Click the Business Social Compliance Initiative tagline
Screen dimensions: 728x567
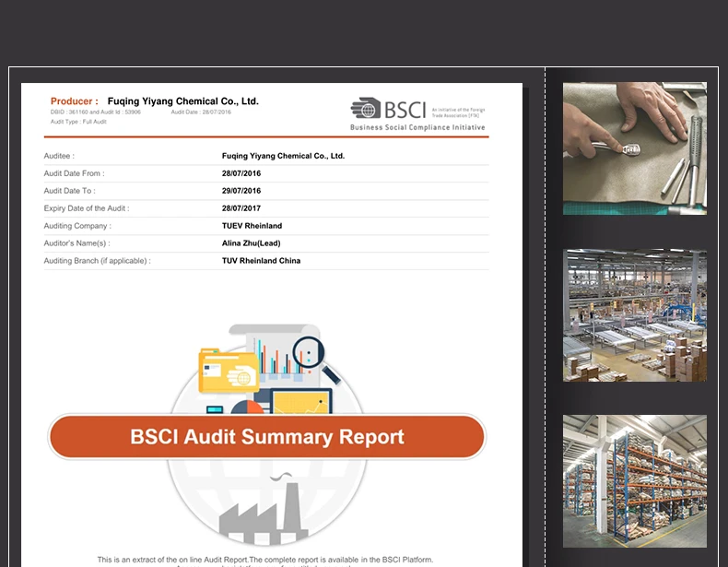417,127
